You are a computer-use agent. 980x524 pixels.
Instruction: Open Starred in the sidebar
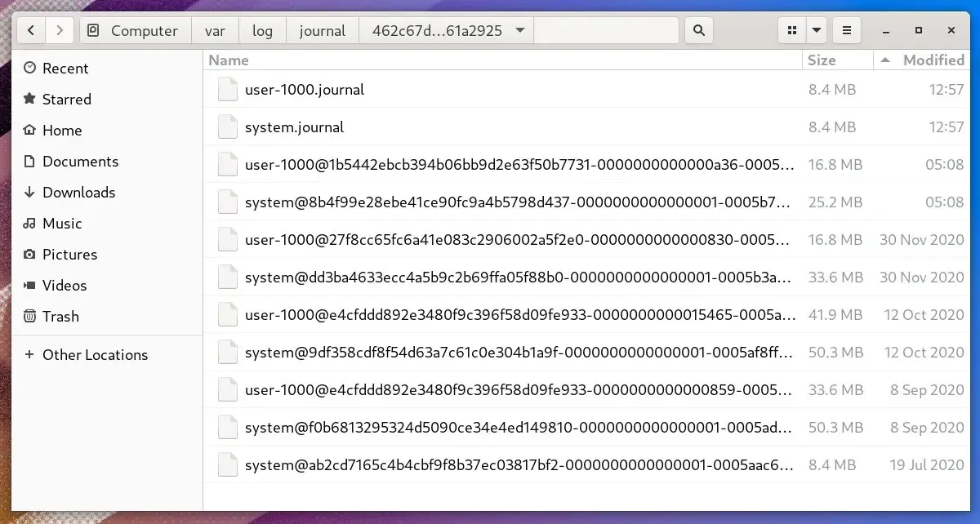(107, 100)
